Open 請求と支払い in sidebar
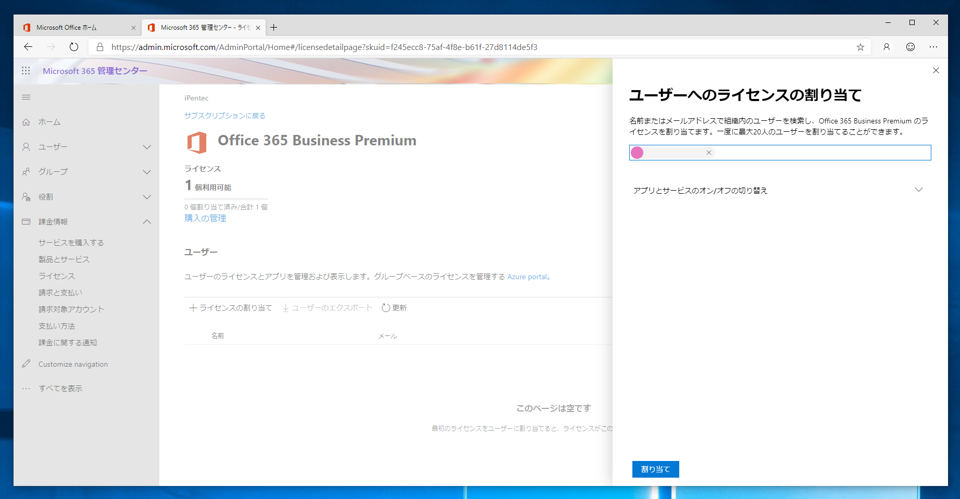 (x=60, y=293)
